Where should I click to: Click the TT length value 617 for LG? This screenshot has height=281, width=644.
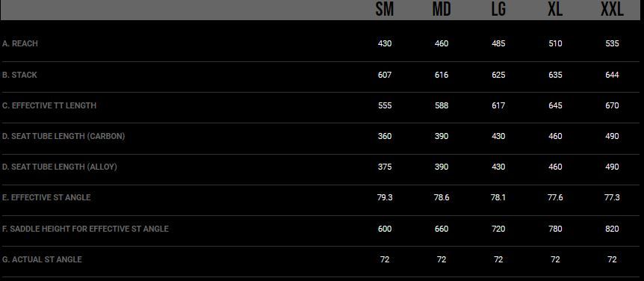pos(498,105)
